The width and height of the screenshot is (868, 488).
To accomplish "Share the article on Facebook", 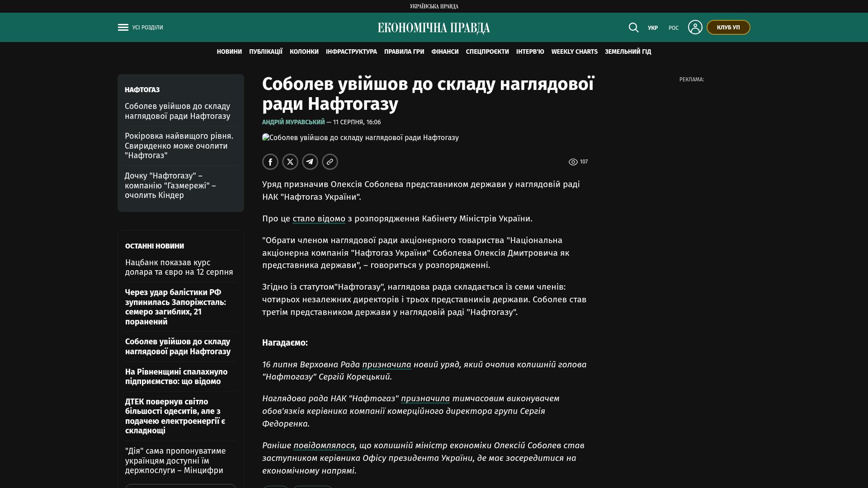I will click(270, 162).
